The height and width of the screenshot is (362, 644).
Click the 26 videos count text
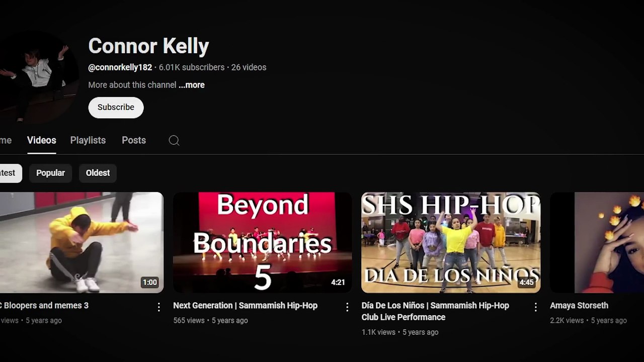[x=249, y=67]
